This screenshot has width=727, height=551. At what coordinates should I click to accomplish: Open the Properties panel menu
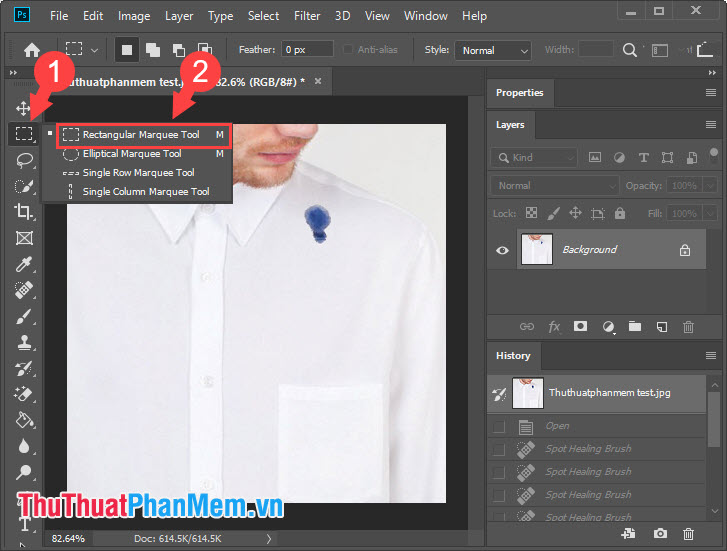click(x=710, y=92)
